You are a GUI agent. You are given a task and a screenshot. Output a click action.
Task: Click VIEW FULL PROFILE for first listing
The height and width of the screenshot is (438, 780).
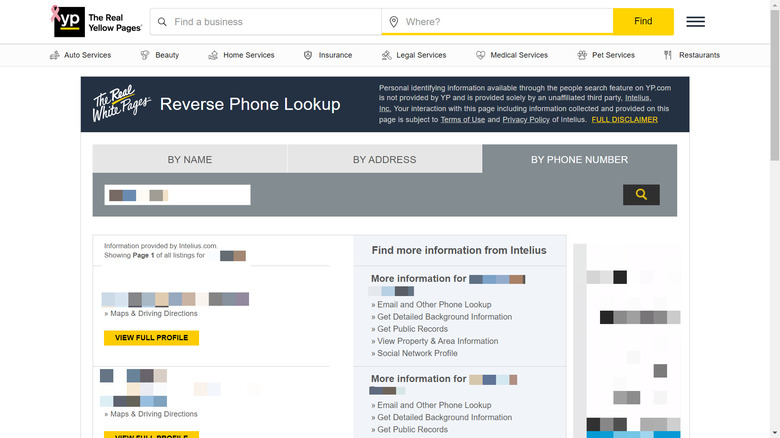[151, 337]
